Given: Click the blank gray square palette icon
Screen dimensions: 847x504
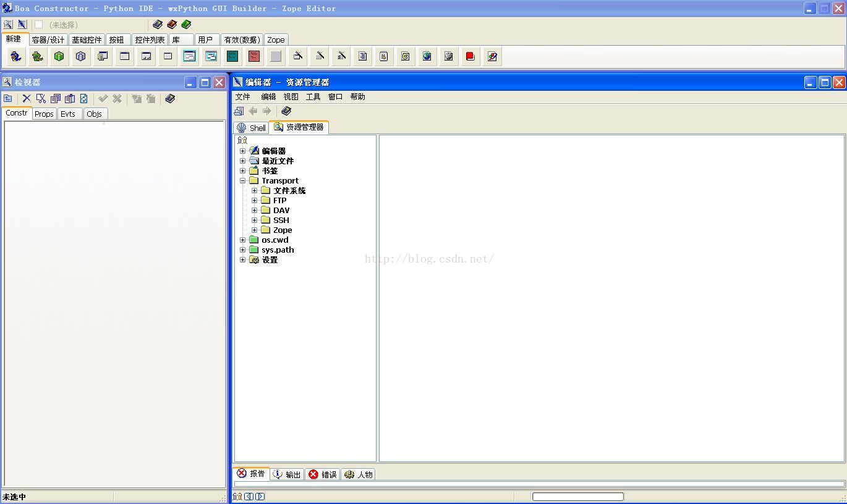Looking at the screenshot, I should [276, 56].
